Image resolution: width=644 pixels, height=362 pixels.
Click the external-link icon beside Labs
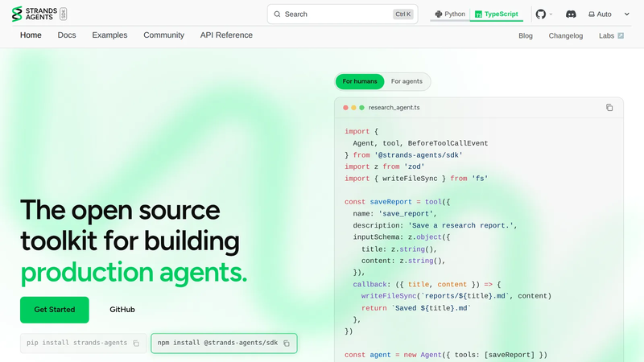click(621, 35)
